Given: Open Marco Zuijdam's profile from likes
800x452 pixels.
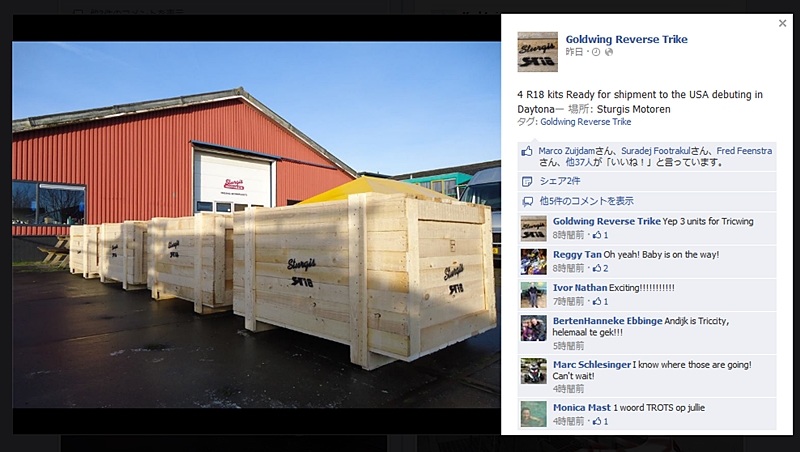Looking at the screenshot, I should (566, 151).
